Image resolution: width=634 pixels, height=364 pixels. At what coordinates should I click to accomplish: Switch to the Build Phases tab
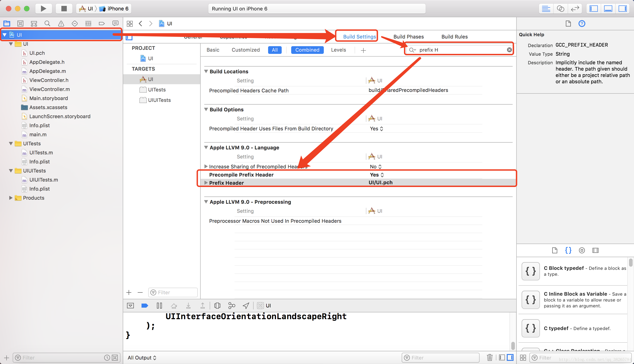408,36
